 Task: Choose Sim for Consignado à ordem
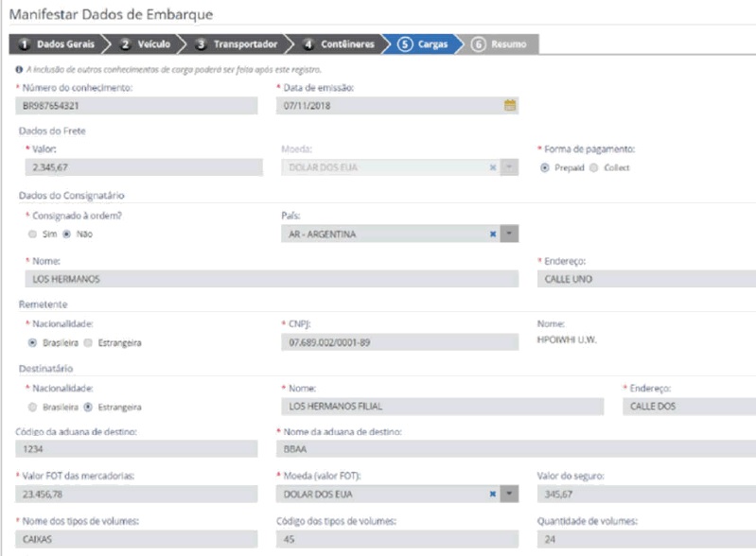[33, 234]
